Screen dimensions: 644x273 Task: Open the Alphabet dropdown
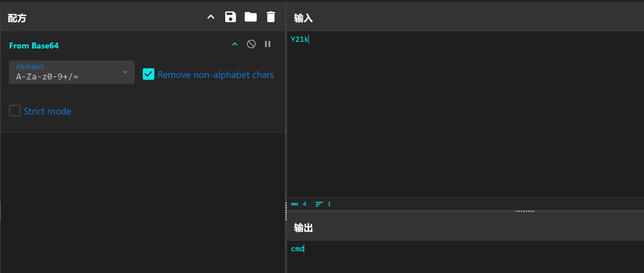[72, 72]
